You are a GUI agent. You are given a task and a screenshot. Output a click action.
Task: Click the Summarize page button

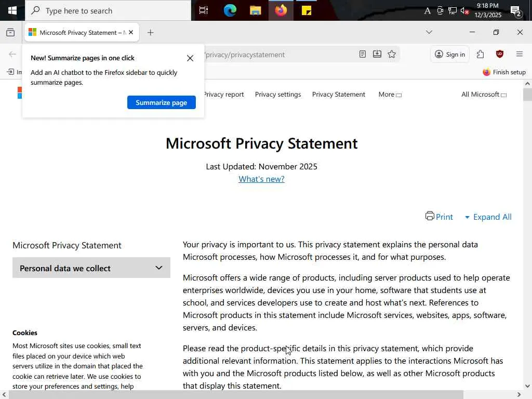point(161,102)
